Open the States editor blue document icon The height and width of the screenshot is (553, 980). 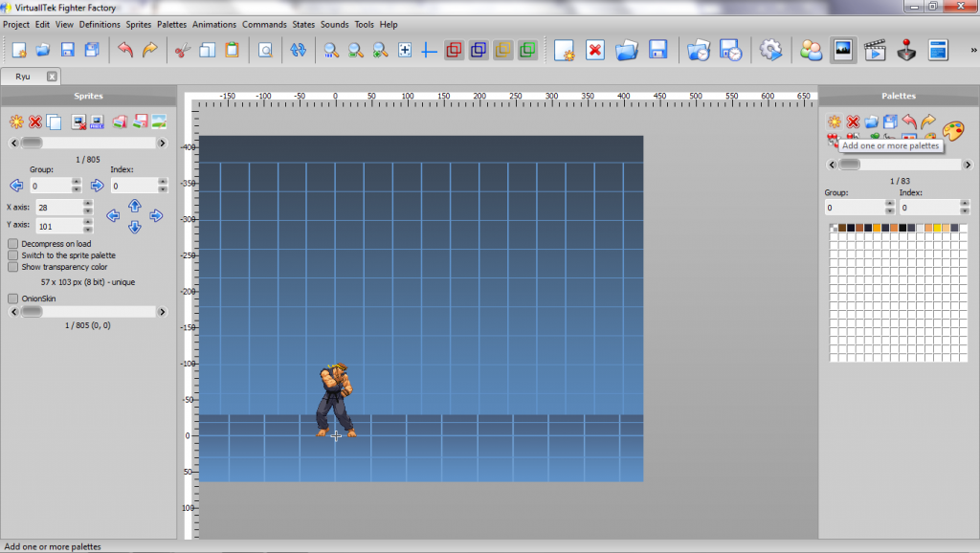click(938, 50)
